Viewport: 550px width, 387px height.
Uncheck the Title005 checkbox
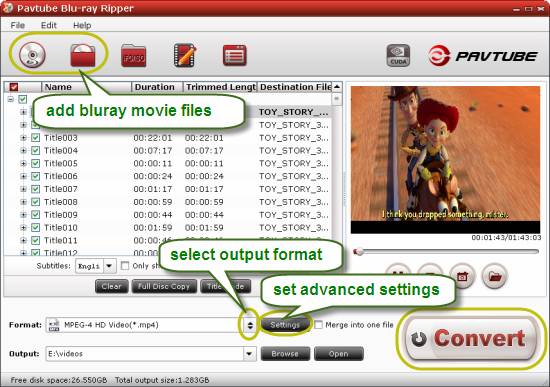pyautogui.click(x=35, y=163)
